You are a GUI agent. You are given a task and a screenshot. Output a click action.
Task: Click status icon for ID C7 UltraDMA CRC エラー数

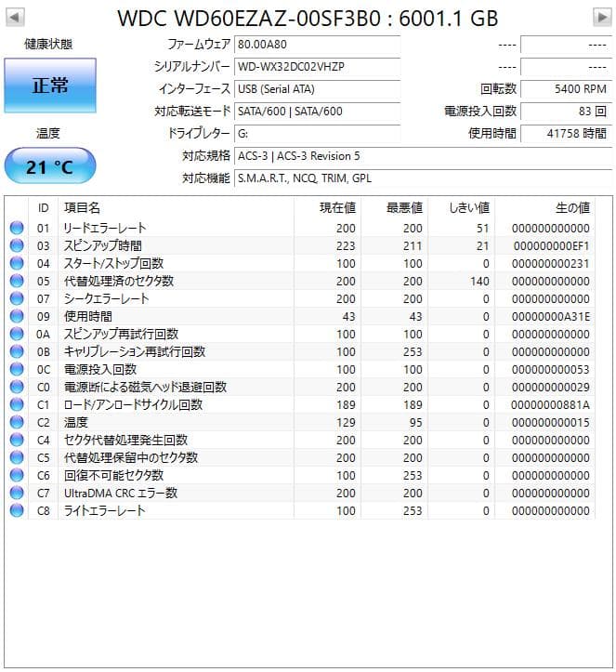click(17, 493)
